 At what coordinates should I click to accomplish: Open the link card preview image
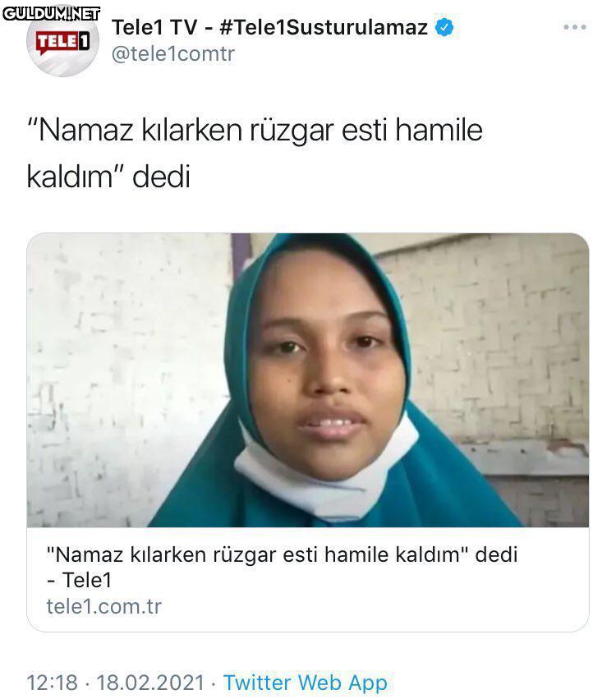tap(307, 379)
